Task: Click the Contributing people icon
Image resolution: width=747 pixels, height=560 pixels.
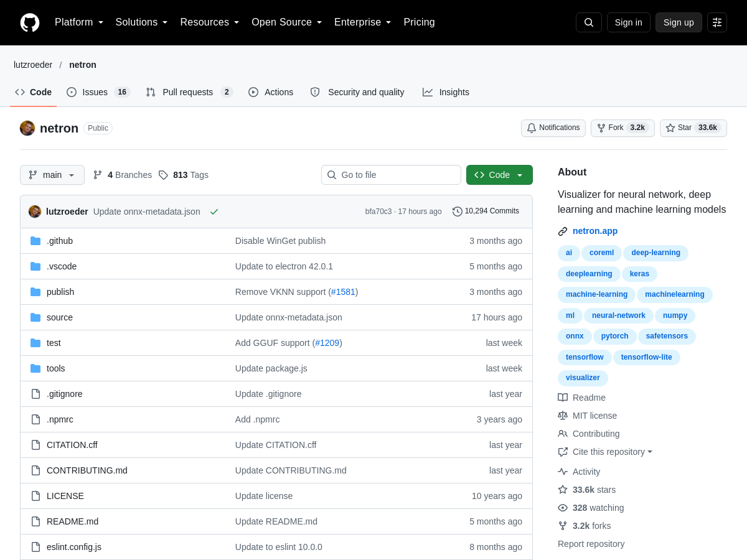Action: [x=563, y=434]
